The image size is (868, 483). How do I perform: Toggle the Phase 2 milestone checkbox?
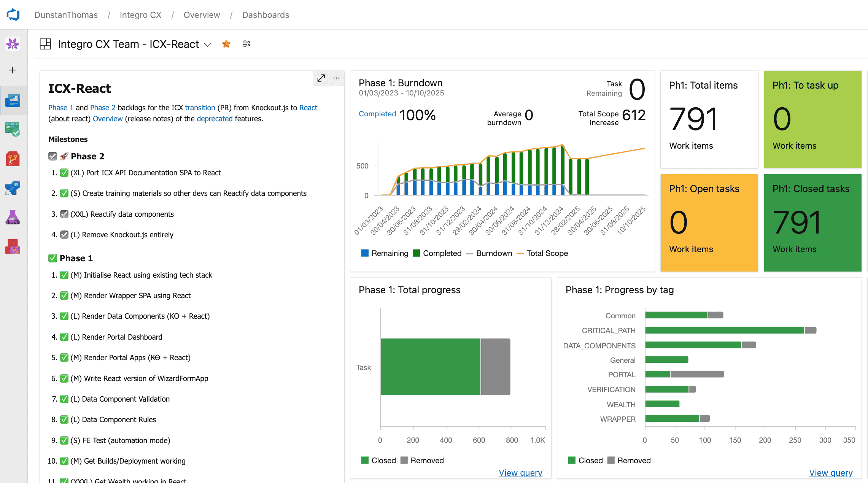pyautogui.click(x=52, y=156)
